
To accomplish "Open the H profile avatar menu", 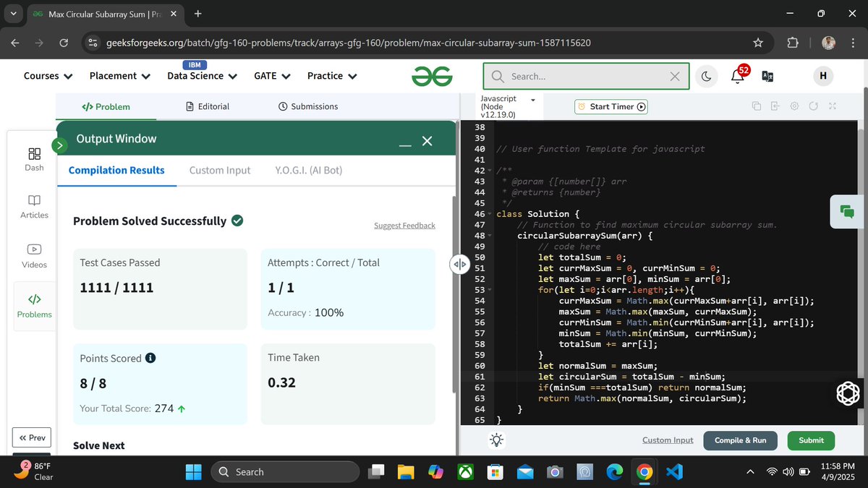I will point(823,76).
